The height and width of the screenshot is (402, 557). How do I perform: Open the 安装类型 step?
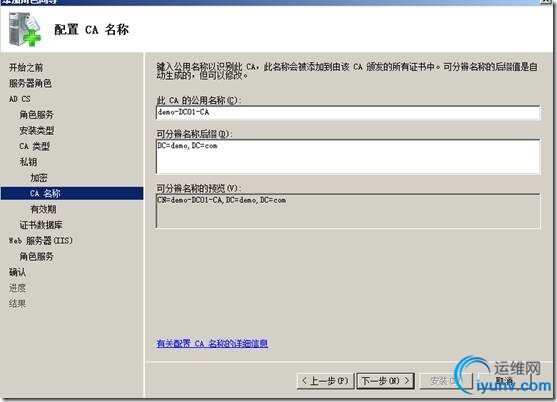[x=37, y=130]
